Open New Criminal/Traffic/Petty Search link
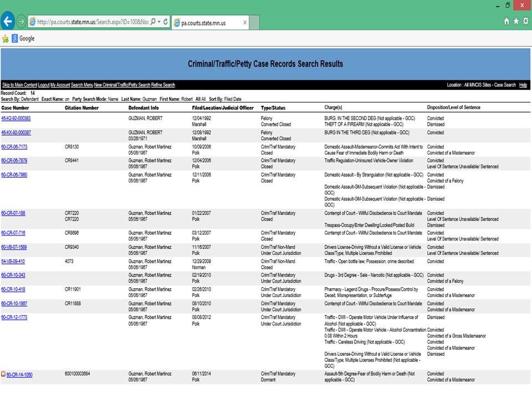Image resolution: width=532 pixels, height=399 pixels. click(122, 85)
